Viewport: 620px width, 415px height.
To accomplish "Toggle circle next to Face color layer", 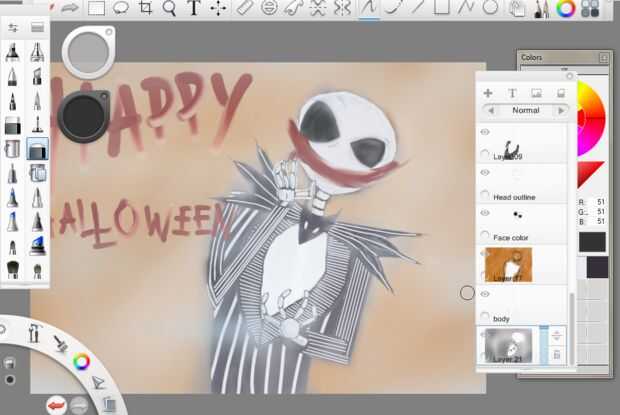I will click(485, 236).
